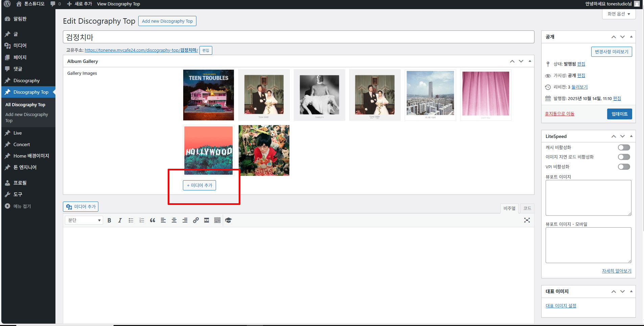
Task: Toggle the VPI 비활성화 switch
Action: (x=624, y=167)
